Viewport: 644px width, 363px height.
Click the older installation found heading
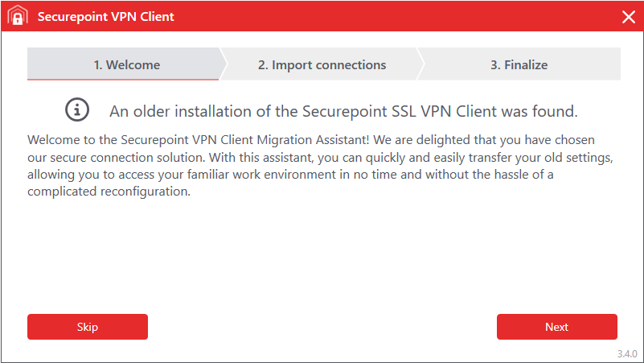[x=343, y=110]
